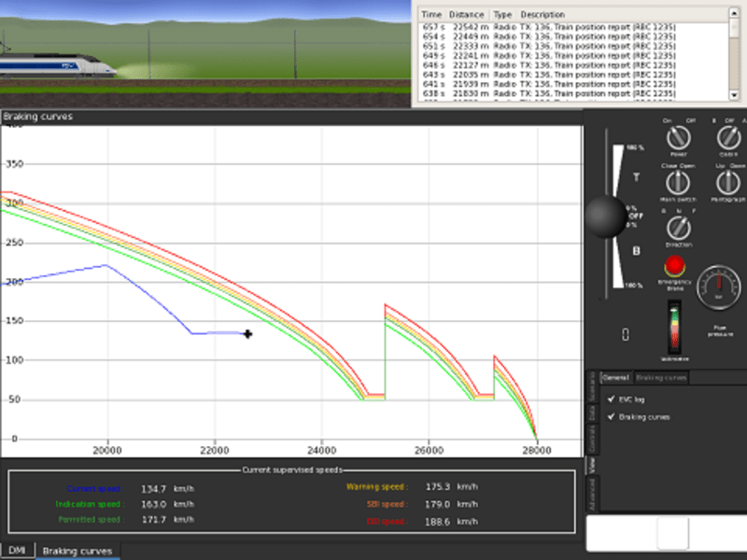Screen dimensions: 747x560
Task: Click the Direction selector knob
Action: point(679,227)
